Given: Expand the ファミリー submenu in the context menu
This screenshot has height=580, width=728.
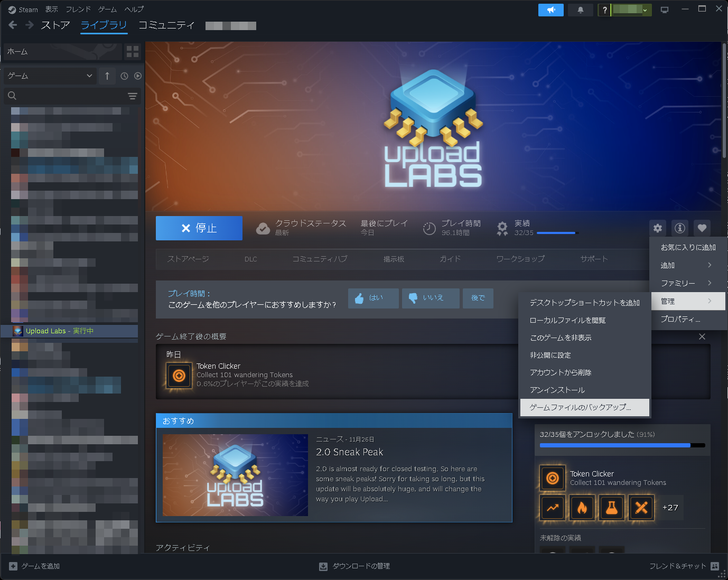Looking at the screenshot, I should point(687,283).
